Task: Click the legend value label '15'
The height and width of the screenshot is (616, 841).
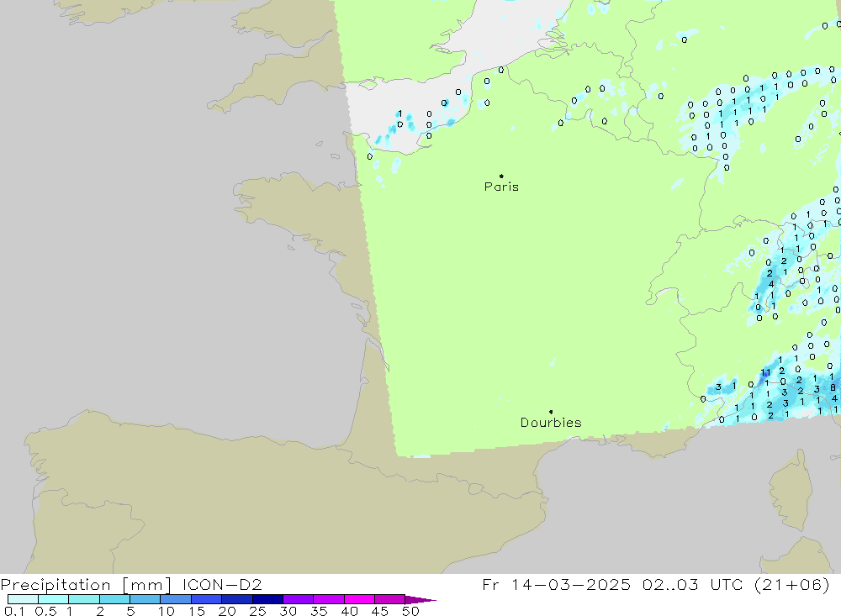Action: click(196, 611)
